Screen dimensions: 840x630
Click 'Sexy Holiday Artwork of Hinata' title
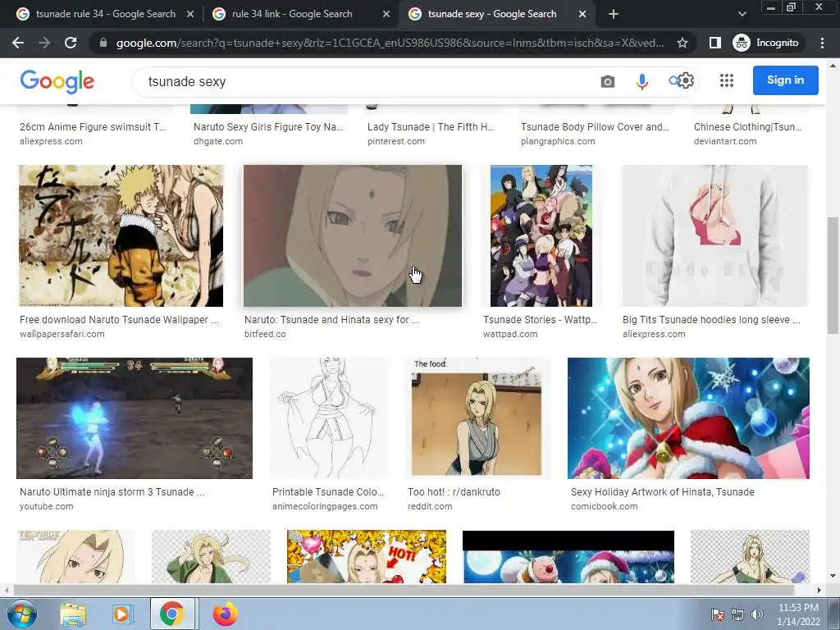coord(662,492)
